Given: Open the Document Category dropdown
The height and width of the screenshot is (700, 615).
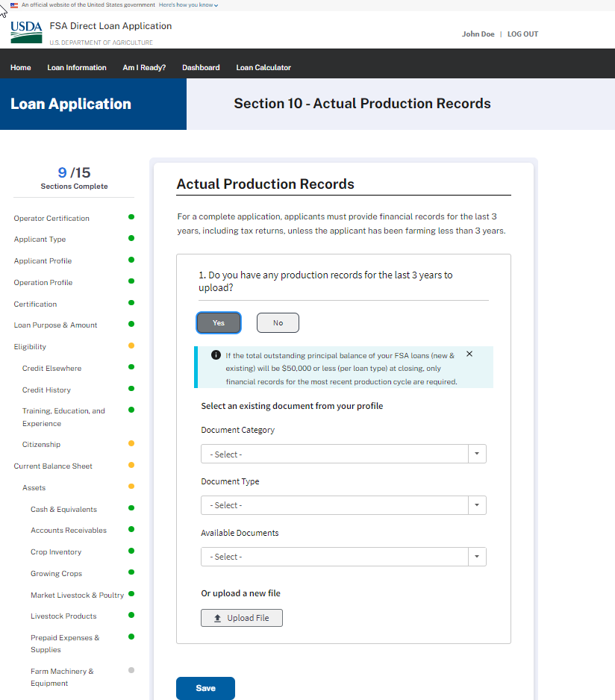Looking at the screenshot, I should point(343,454).
